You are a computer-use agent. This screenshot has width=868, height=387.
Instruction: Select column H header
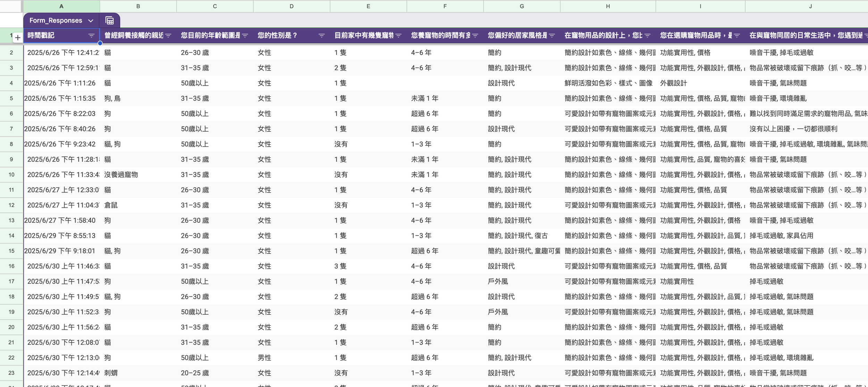(608, 6)
